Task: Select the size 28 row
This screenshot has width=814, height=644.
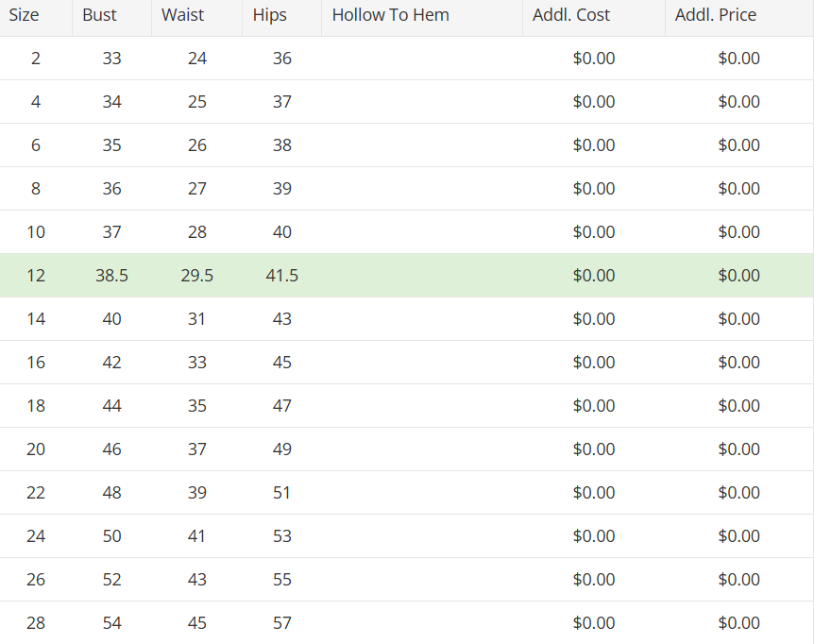Action: 406,622
